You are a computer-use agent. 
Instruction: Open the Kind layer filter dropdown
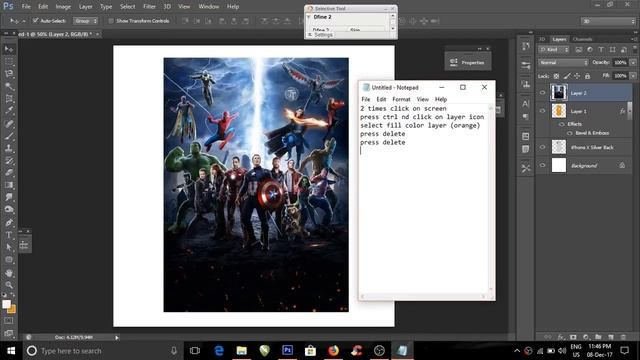pyautogui.click(x=553, y=50)
